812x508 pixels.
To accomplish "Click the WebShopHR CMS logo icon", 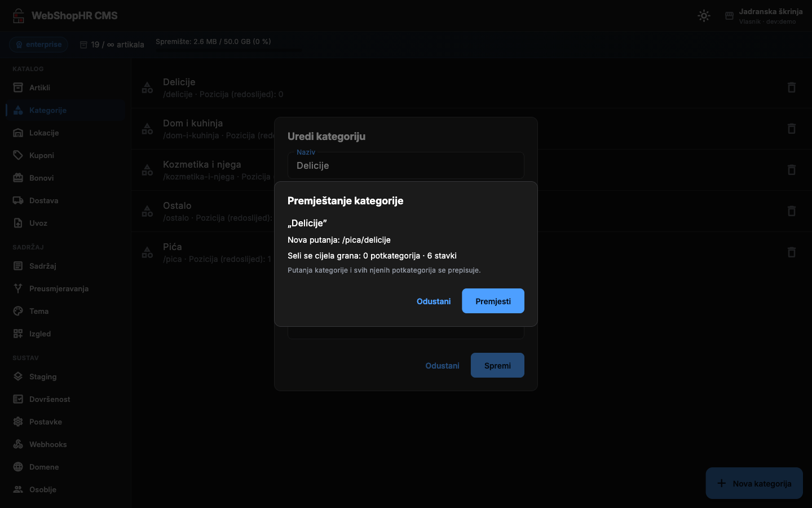I will pos(19,16).
